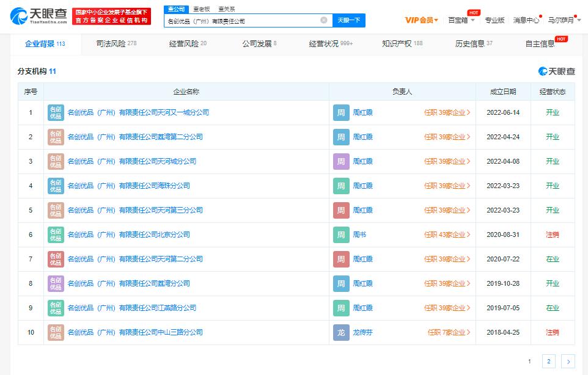This screenshot has height=375, width=588.
Task: Click 周 avatar next to 周书
Action: coord(341,235)
